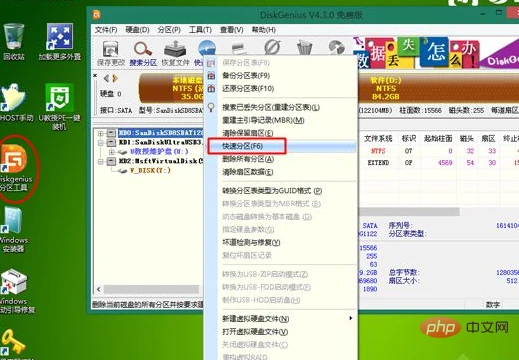Go to next disk arrow

pos(115,79)
